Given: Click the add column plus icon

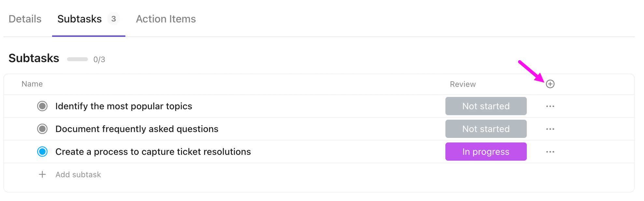Looking at the screenshot, I should tap(550, 84).
